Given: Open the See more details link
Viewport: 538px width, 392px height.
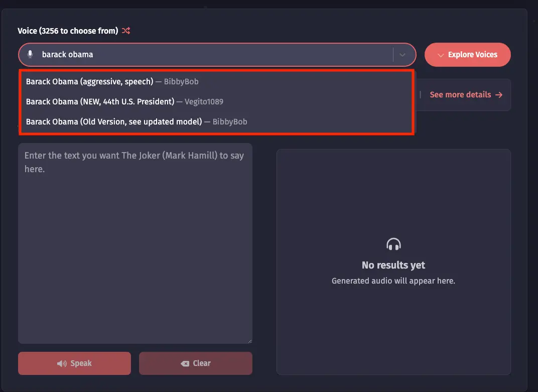Looking at the screenshot, I should pyautogui.click(x=466, y=95).
